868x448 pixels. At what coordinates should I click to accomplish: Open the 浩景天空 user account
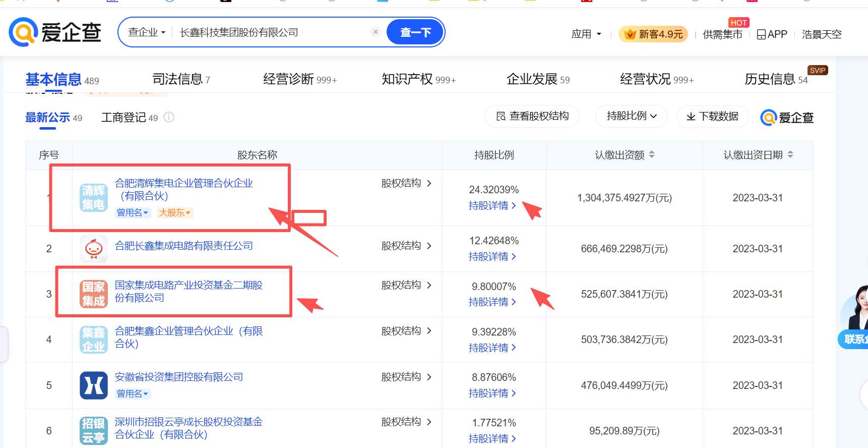822,34
